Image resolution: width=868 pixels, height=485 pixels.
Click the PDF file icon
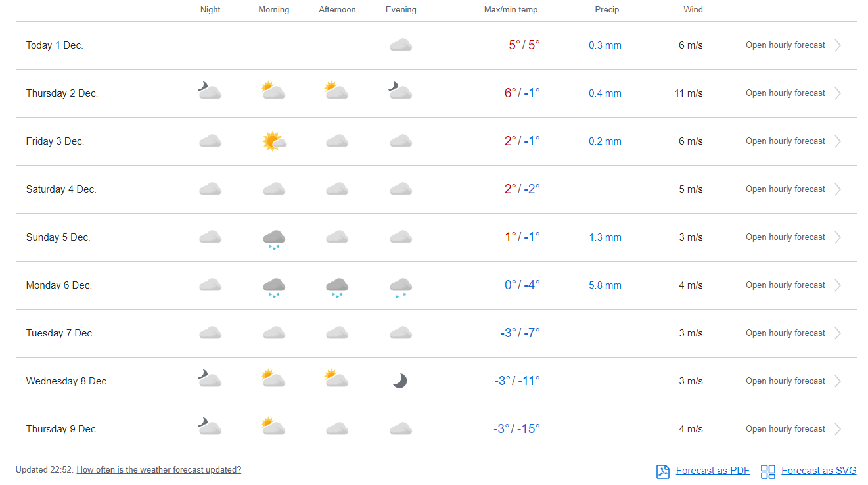click(x=663, y=471)
